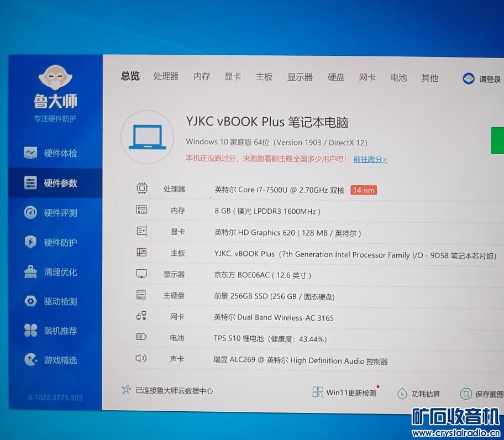
Task: Click the user avatar icon beside 请登录
Action: point(468,78)
